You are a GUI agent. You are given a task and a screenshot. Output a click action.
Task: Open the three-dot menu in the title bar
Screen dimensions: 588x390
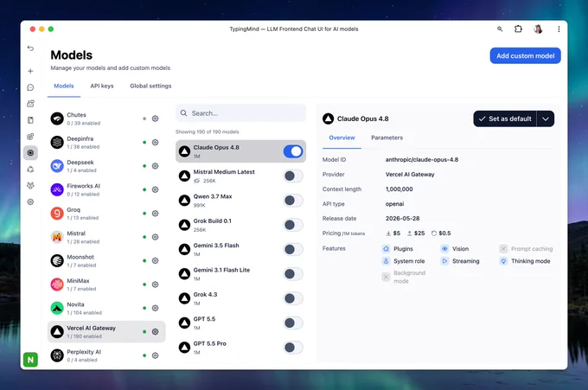(x=559, y=29)
